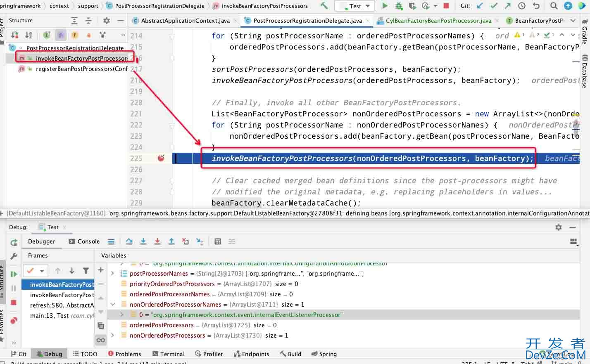
Task: Open the thread selector dropdown in Frames
Action: point(35,271)
